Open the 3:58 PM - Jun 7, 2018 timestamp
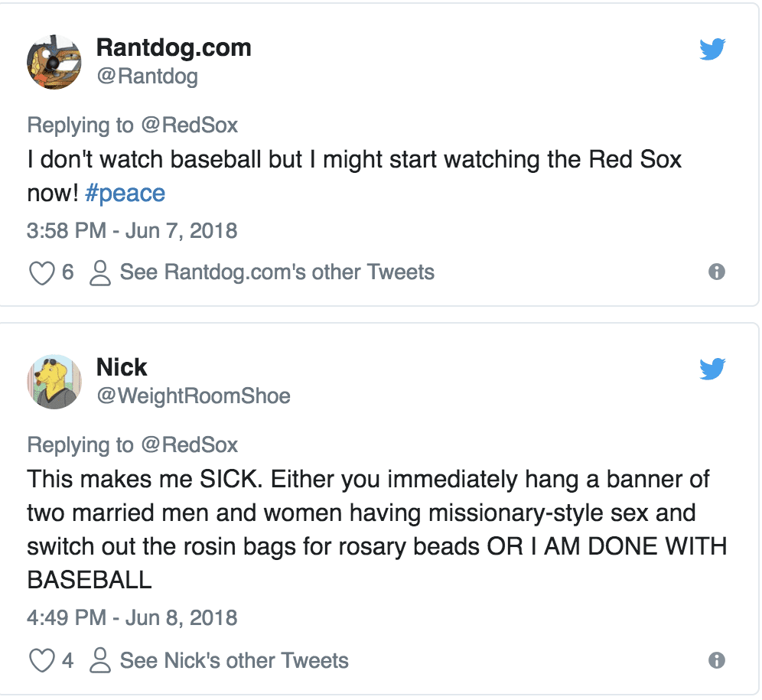Image resolution: width=762 pixels, height=700 pixels. tap(132, 230)
